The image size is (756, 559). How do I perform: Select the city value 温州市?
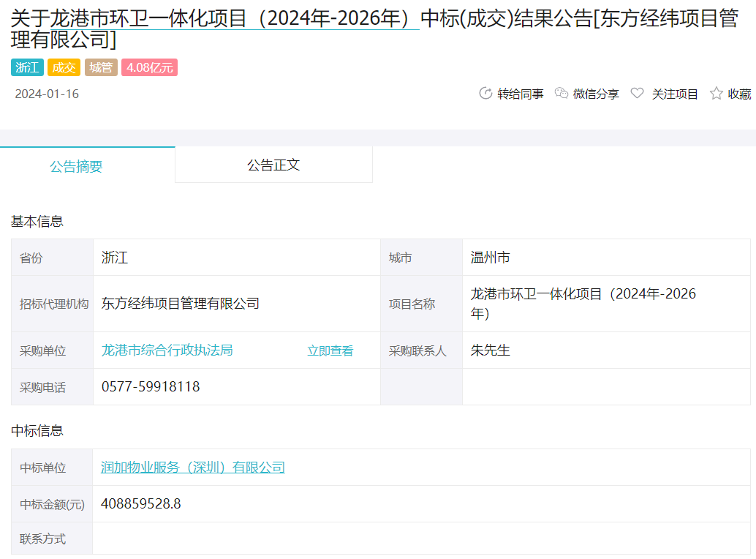(x=491, y=258)
